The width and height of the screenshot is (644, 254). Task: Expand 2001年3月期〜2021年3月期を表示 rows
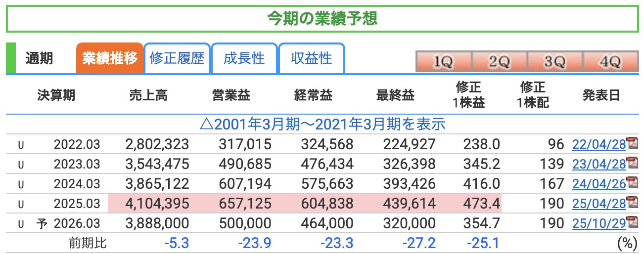click(x=322, y=124)
